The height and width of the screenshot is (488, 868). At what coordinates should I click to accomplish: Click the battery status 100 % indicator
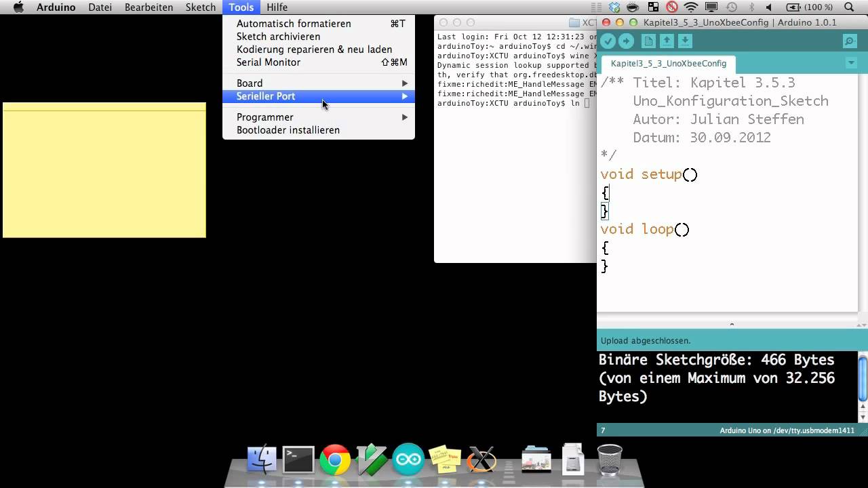pos(810,7)
